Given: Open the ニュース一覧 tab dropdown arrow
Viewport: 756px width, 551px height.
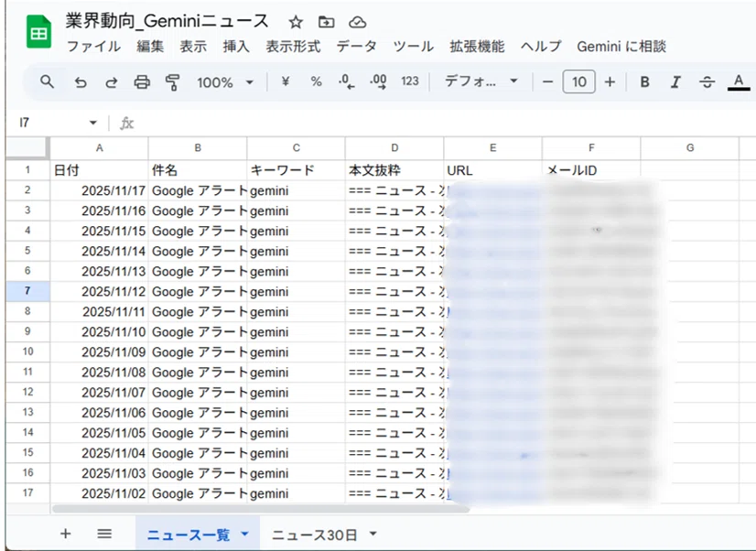Looking at the screenshot, I should tap(244, 534).
